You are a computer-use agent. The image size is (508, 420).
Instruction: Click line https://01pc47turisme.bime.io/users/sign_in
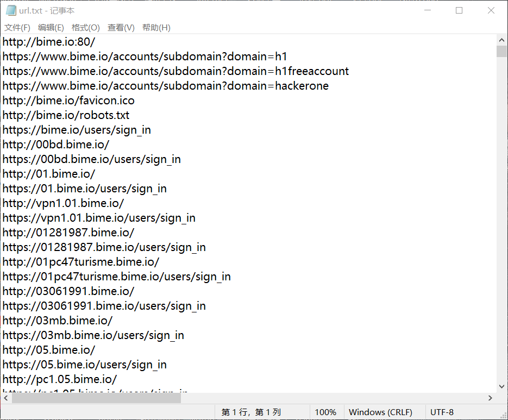pos(117,277)
